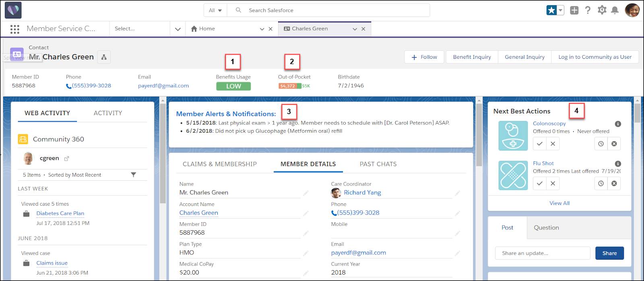Switch to the Question tab
Screen dimensions: 644x281
click(546, 228)
